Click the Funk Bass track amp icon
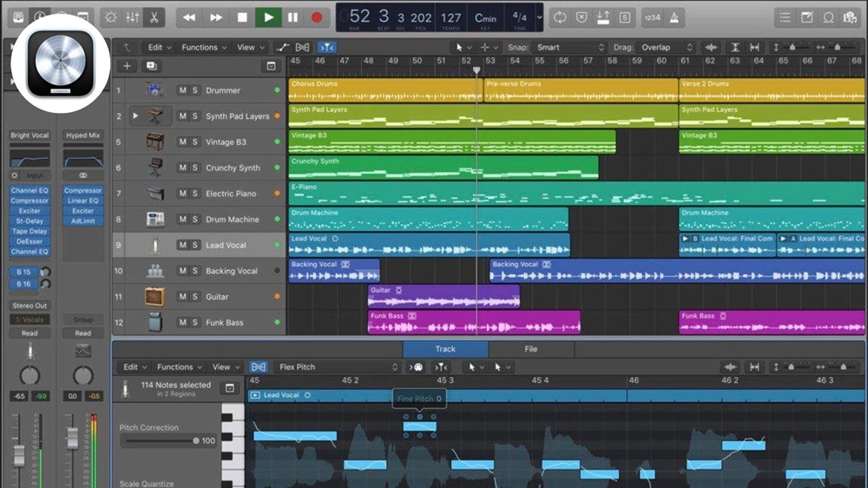The image size is (868, 488). [x=155, y=322]
